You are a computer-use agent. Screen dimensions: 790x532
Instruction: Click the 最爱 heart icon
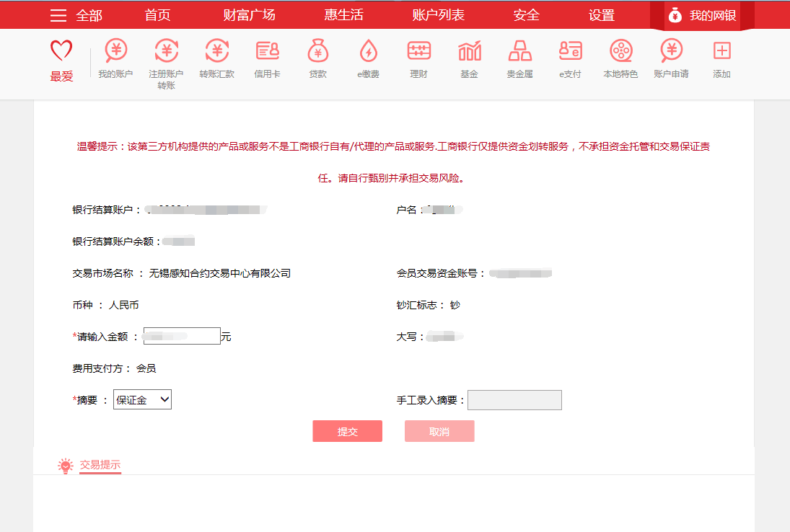point(61,50)
